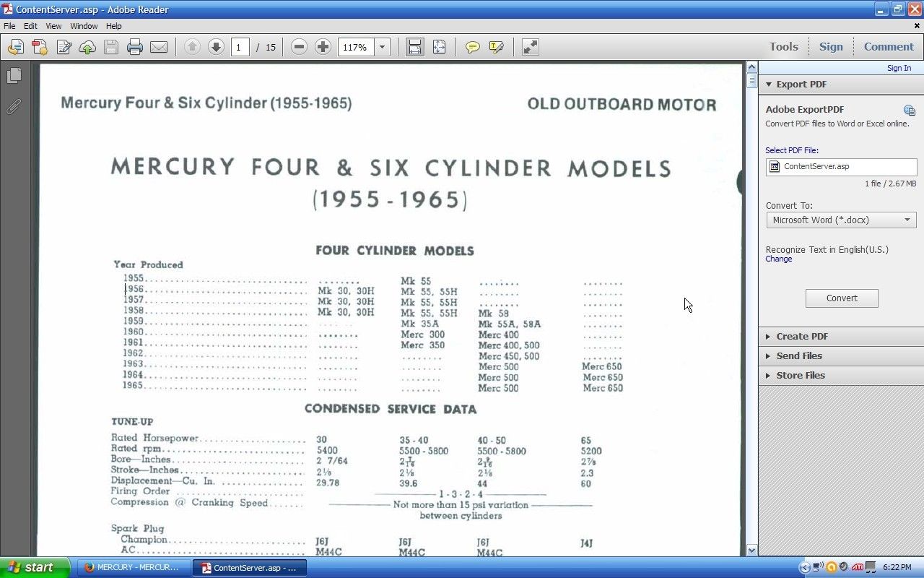Click the ContentServer.asp file field
This screenshot has height=578, width=924.
pyautogui.click(x=842, y=166)
